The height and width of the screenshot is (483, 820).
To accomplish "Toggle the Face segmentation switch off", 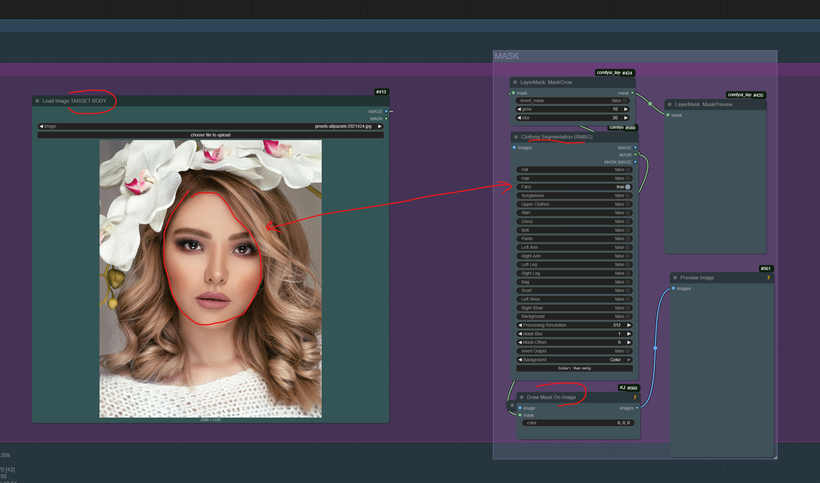I will coord(627,187).
